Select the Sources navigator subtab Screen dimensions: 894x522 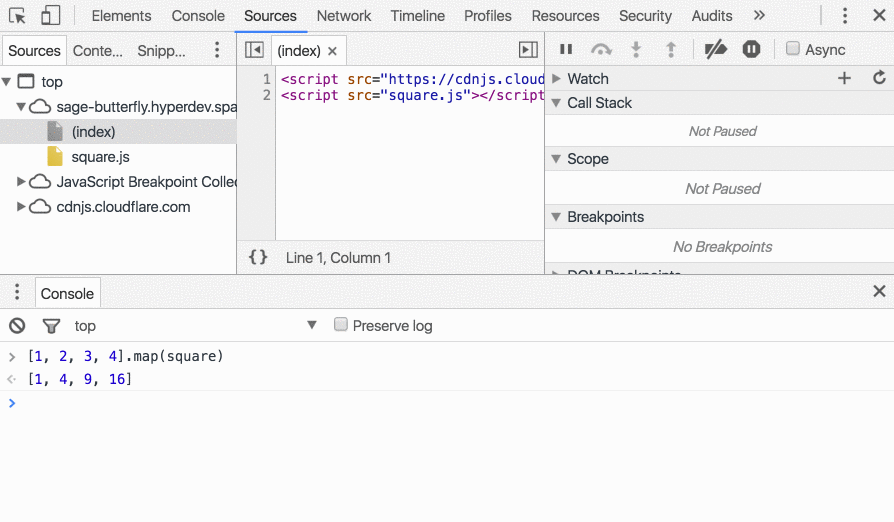pyautogui.click(x=34, y=51)
